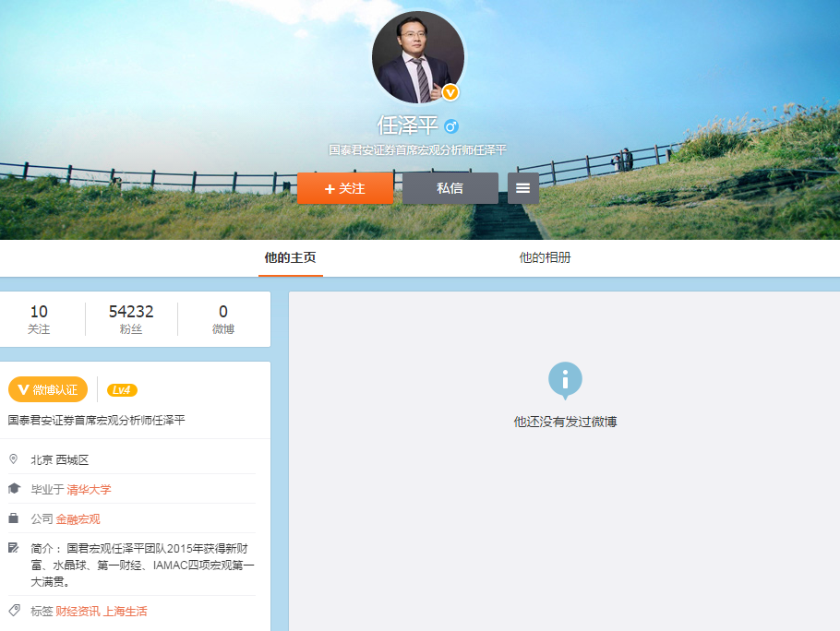Image resolution: width=840 pixels, height=631 pixels.
Task: Click the 简介 bio text about 国君宏观任泽平团队
Action: click(142, 565)
